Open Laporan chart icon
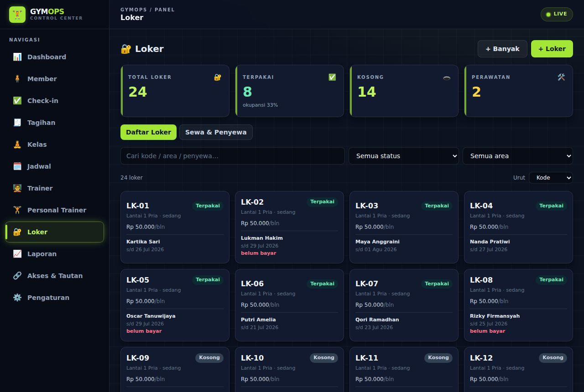 (x=17, y=254)
